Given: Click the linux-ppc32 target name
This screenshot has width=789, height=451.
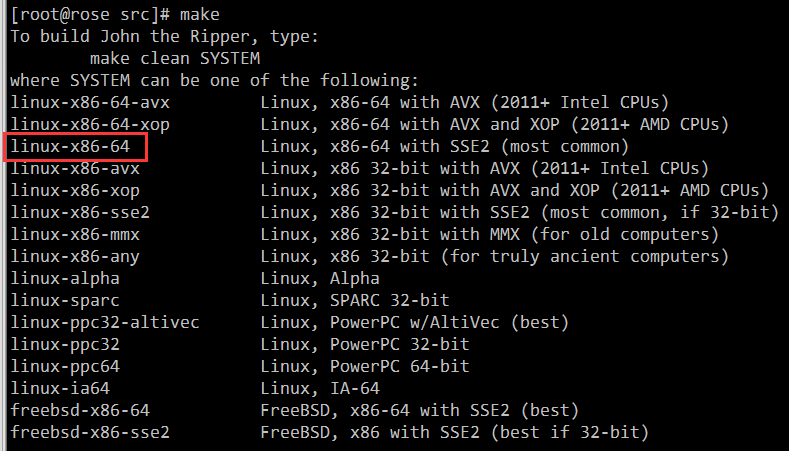Looking at the screenshot, I should (65, 345).
